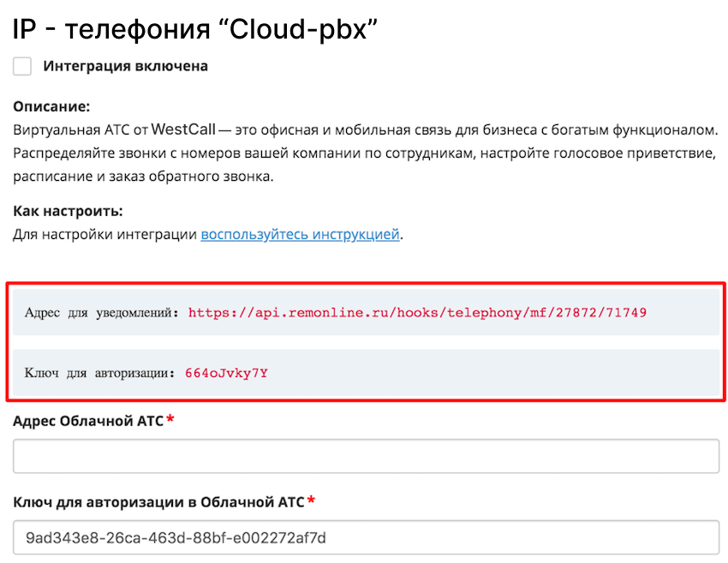The image size is (728, 563).
Task: Click the 'Адрес Облачной АТС' field label
Action: coord(88,421)
